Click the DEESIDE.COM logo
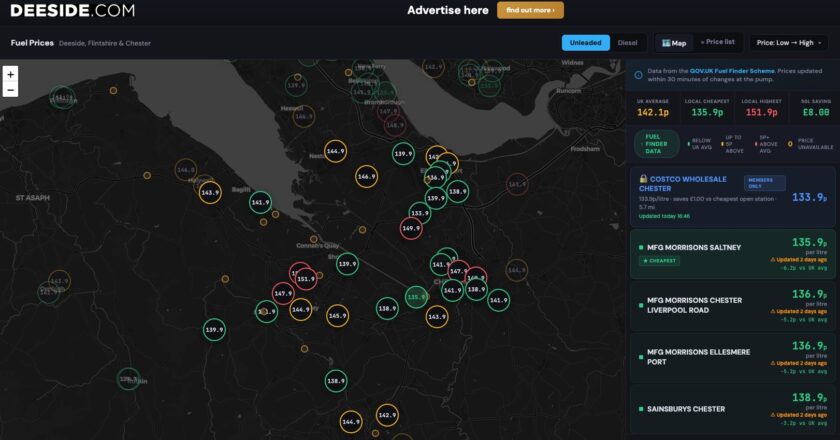The height and width of the screenshot is (440, 840). (x=73, y=10)
